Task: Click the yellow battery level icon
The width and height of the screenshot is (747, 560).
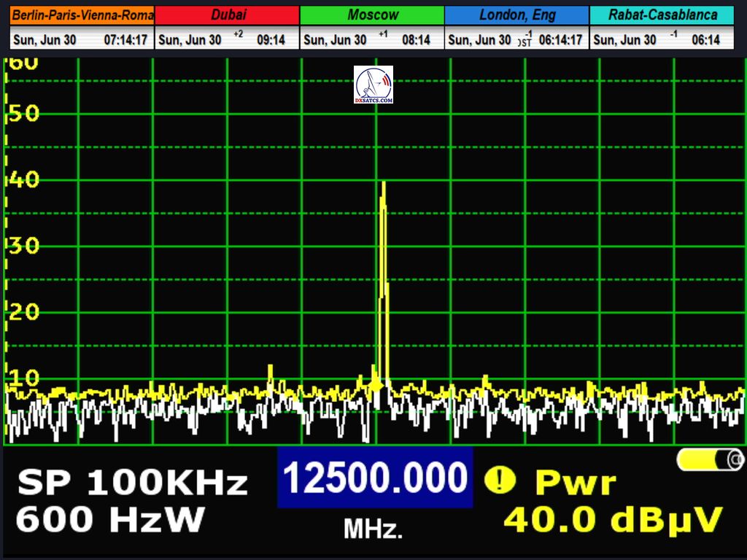Action: pyautogui.click(x=710, y=459)
